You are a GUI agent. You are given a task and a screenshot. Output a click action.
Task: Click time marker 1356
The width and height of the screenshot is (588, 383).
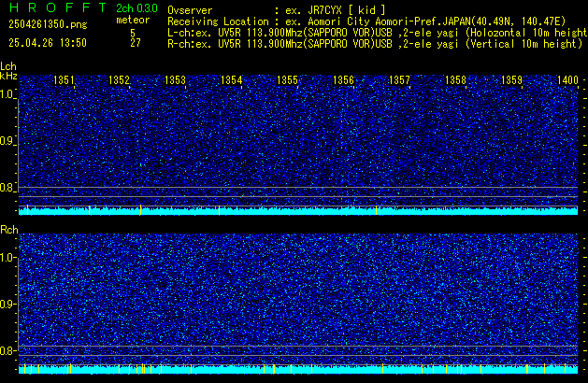(343, 80)
